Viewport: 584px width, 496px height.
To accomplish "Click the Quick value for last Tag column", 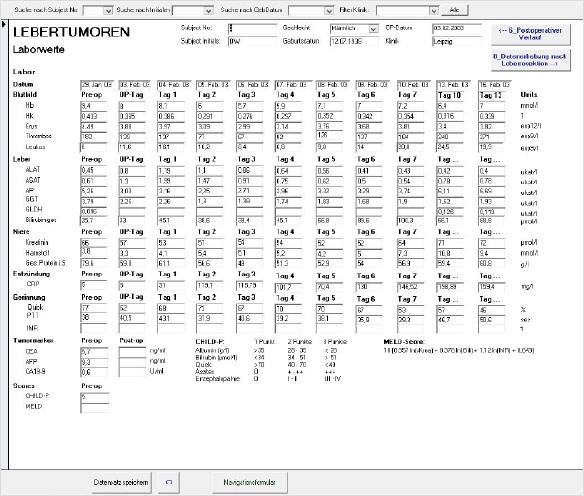I will tap(491, 310).
